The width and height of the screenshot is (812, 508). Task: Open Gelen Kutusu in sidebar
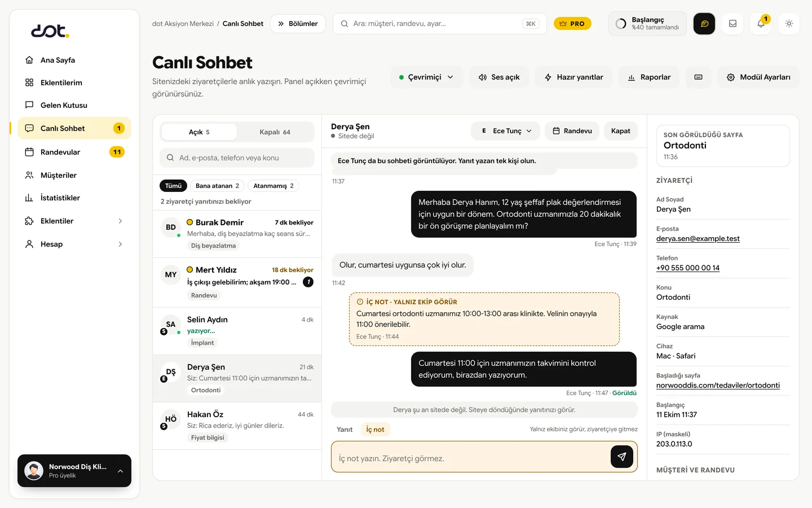[74, 105]
